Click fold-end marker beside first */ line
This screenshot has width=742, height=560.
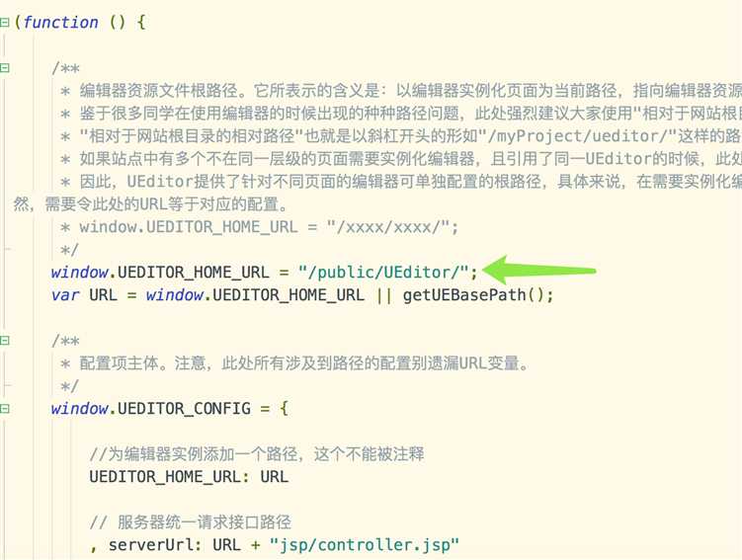(x=7, y=249)
